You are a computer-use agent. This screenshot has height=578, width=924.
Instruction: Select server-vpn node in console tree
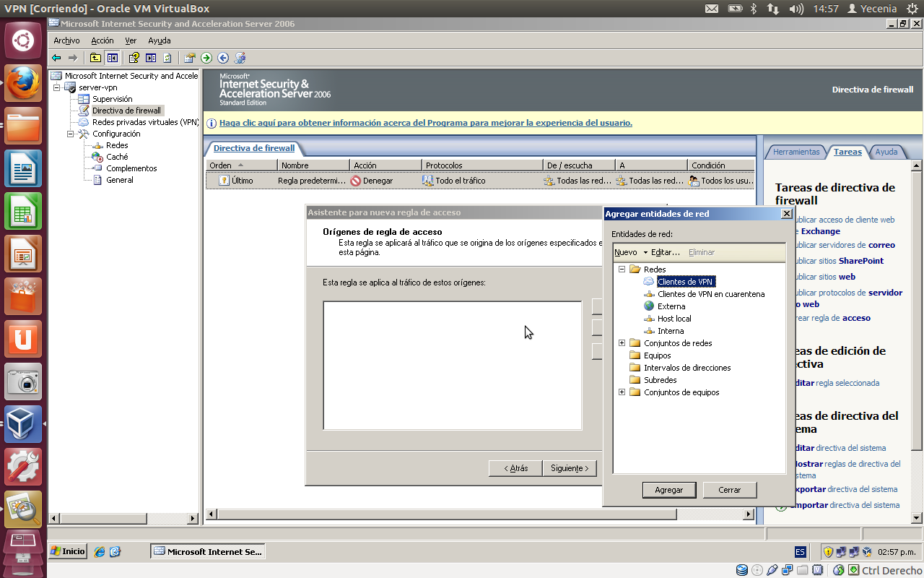click(98, 87)
